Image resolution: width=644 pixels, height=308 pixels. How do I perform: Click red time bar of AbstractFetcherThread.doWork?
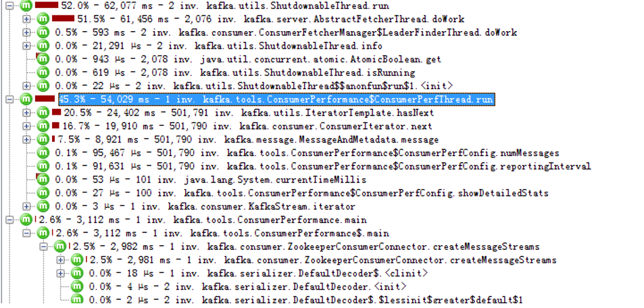click(64, 18)
